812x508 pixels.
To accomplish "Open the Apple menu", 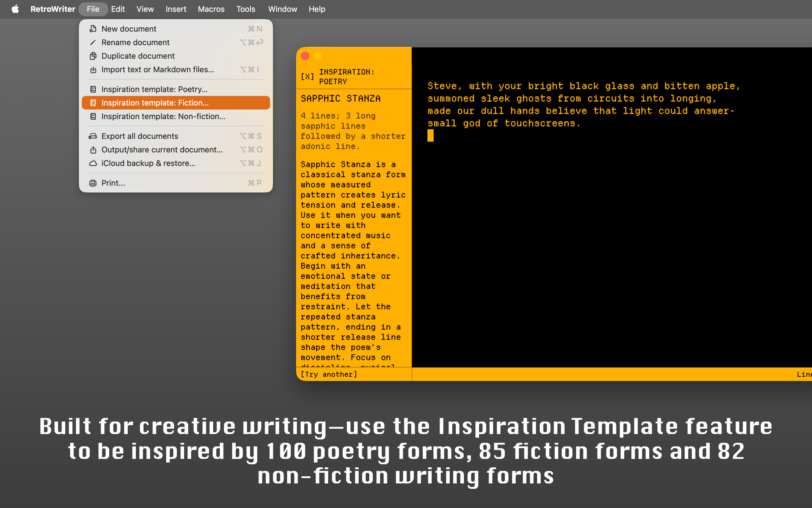I will [x=15, y=9].
